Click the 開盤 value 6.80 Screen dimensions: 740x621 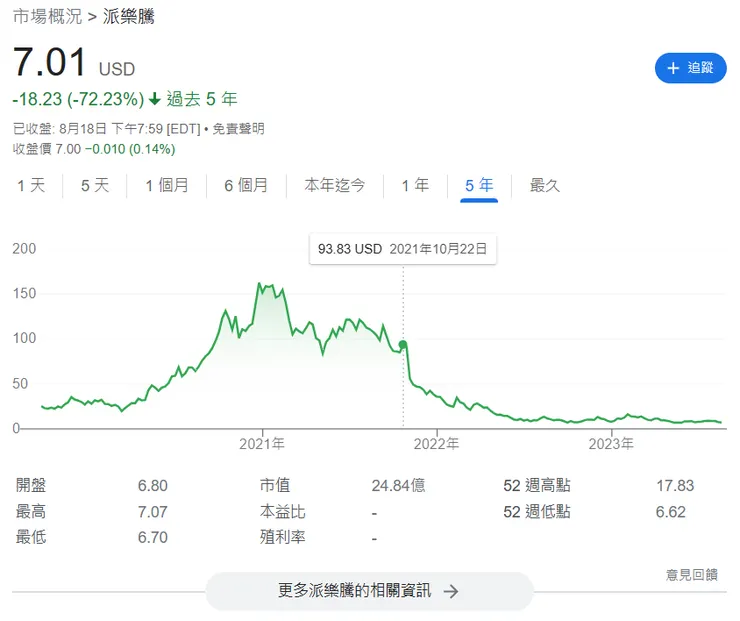152,486
